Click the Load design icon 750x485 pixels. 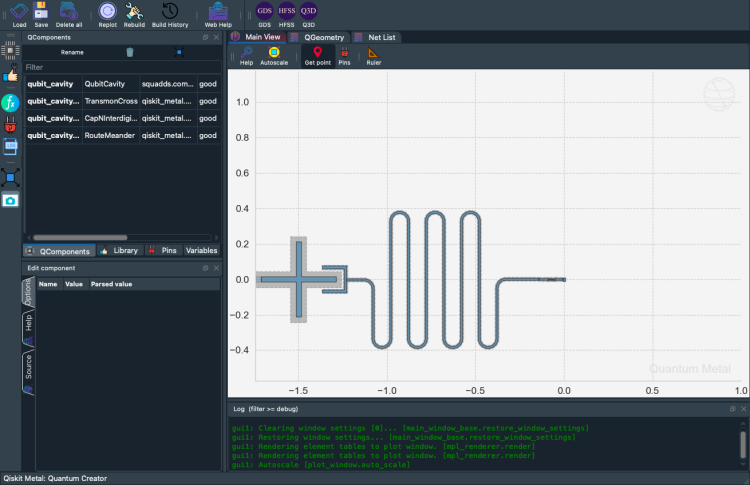19,13
